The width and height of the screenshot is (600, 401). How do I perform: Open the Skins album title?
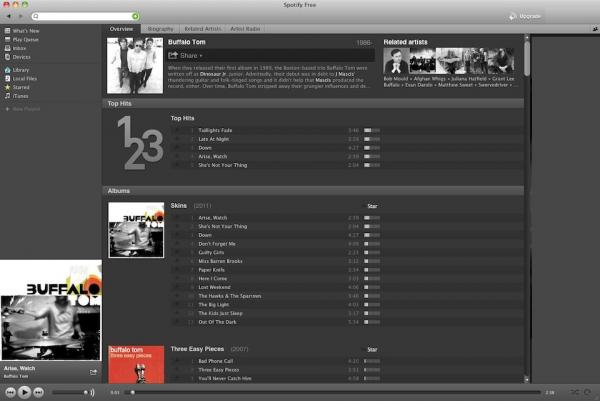[179, 206]
